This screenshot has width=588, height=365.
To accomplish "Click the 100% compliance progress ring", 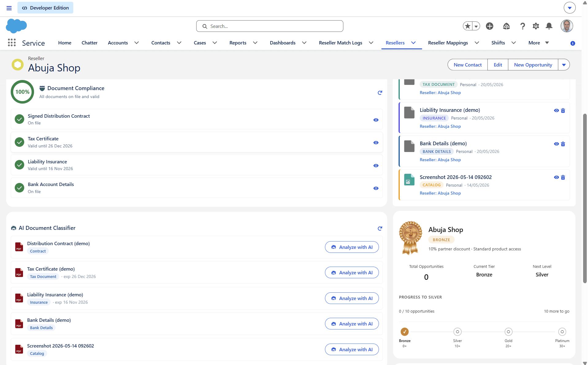I will tap(22, 92).
